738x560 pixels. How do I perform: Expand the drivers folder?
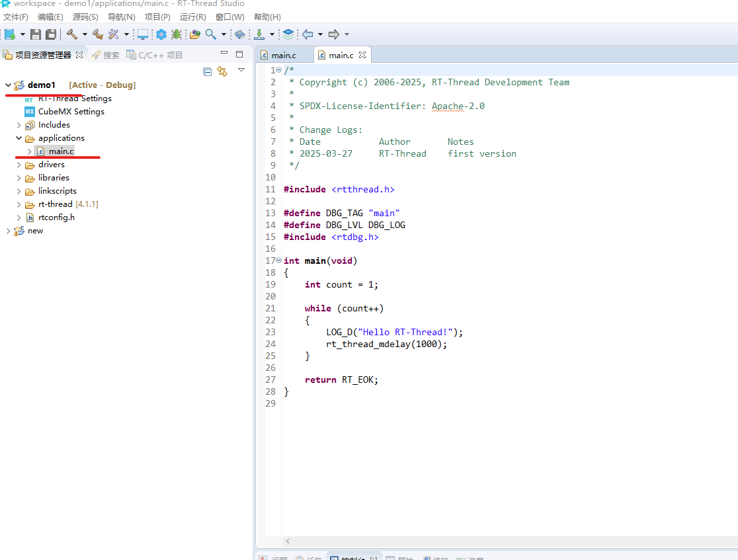pyautogui.click(x=18, y=164)
